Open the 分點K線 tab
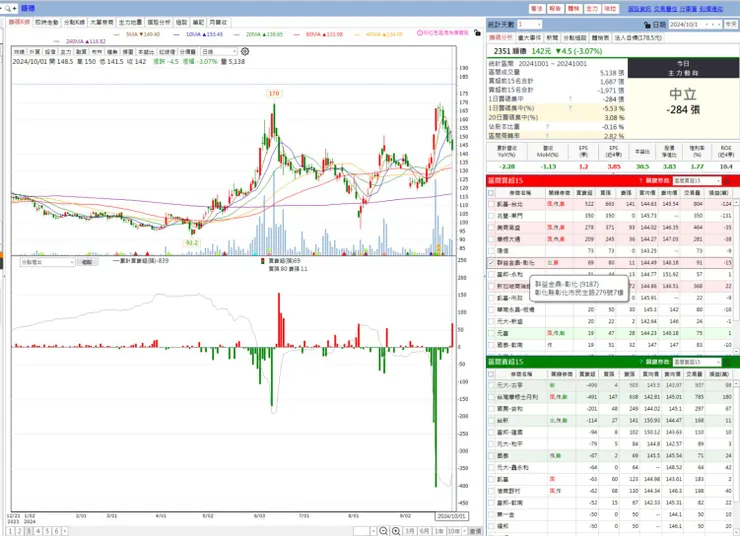This screenshot has height=536, width=740. 74,22
